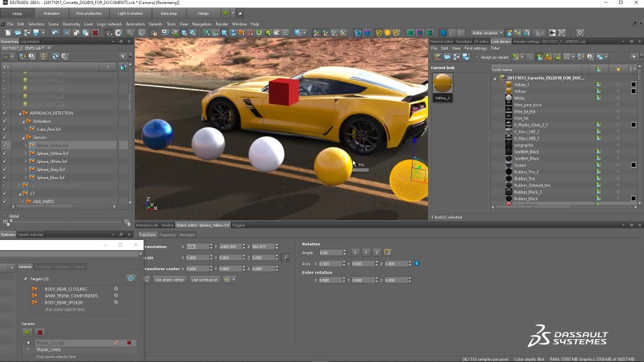Click the Save icon in main toolbar

click(36, 33)
